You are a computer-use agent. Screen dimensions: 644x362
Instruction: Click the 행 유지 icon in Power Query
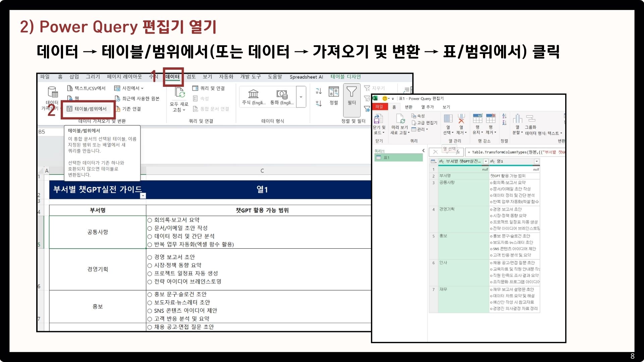(477, 119)
